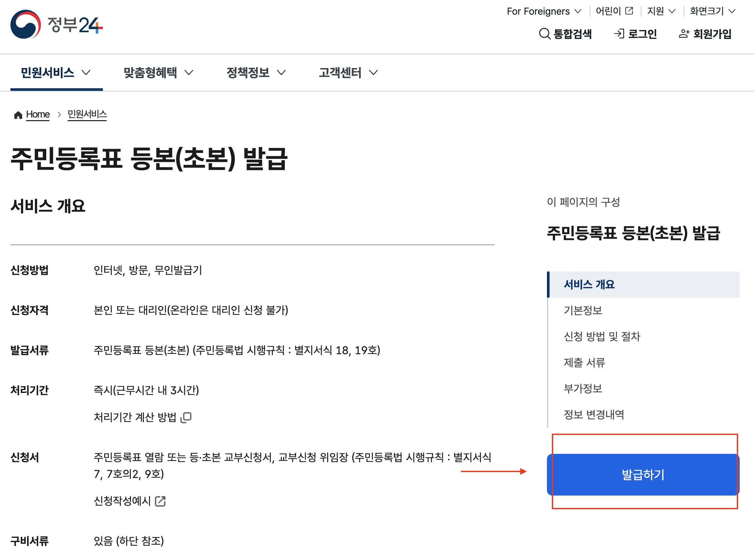This screenshot has height=560, width=754.
Task: Click the Home breadcrumb house icon
Action: coord(18,115)
